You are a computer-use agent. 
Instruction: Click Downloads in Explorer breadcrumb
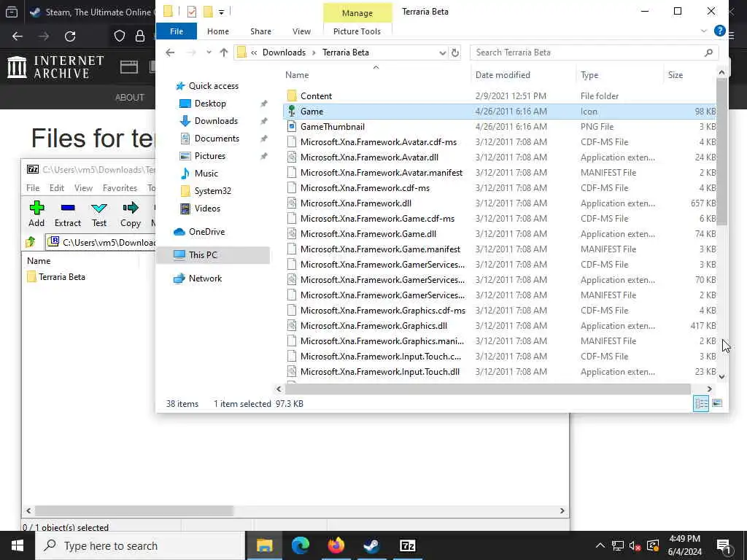click(x=284, y=52)
